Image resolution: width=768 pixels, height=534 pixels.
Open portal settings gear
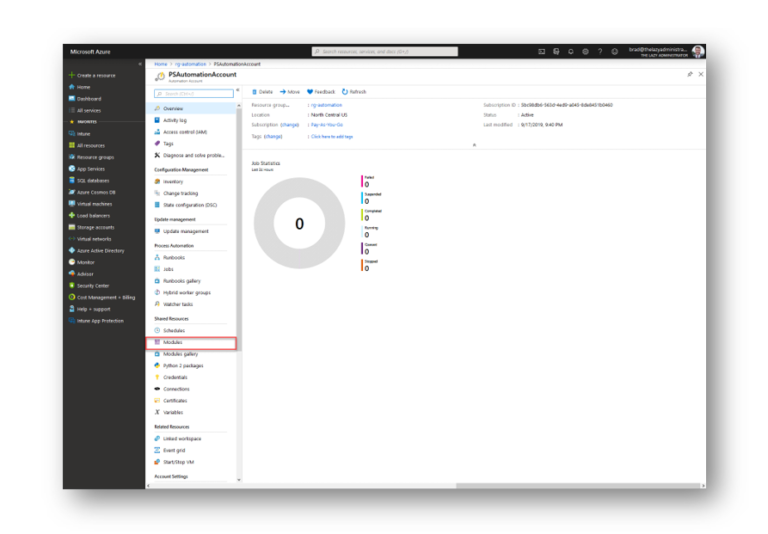pos(585,51)
